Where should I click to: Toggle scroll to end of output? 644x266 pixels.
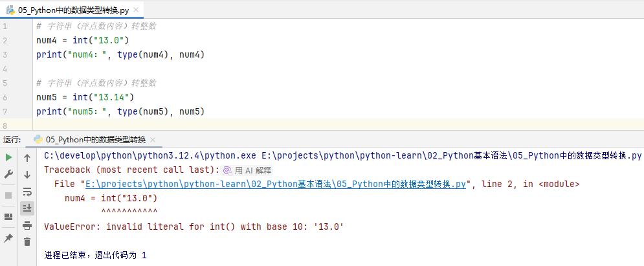(27, 208)
